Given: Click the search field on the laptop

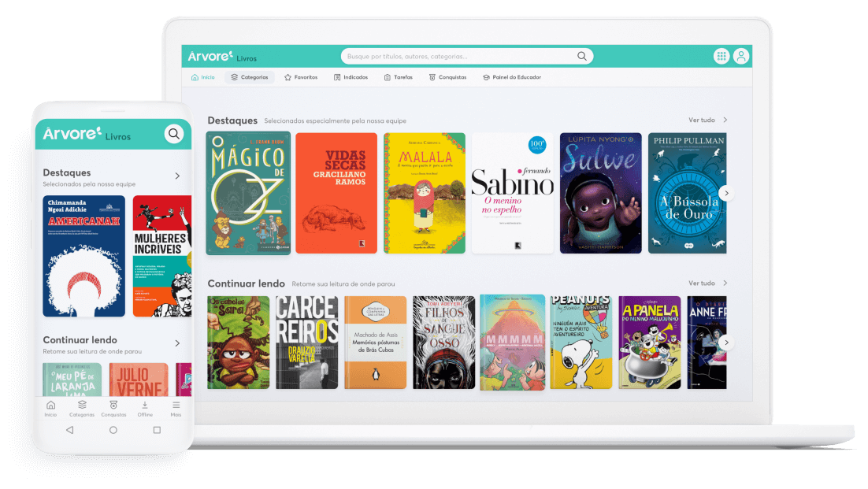Looking at the screenshot, I should tap(466, 56).
